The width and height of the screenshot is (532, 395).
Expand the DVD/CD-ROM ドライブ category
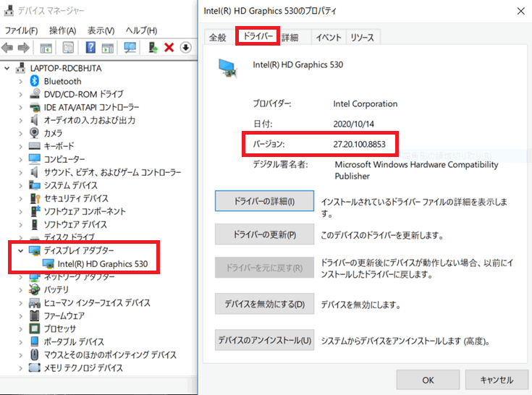[x=20, y=94]
